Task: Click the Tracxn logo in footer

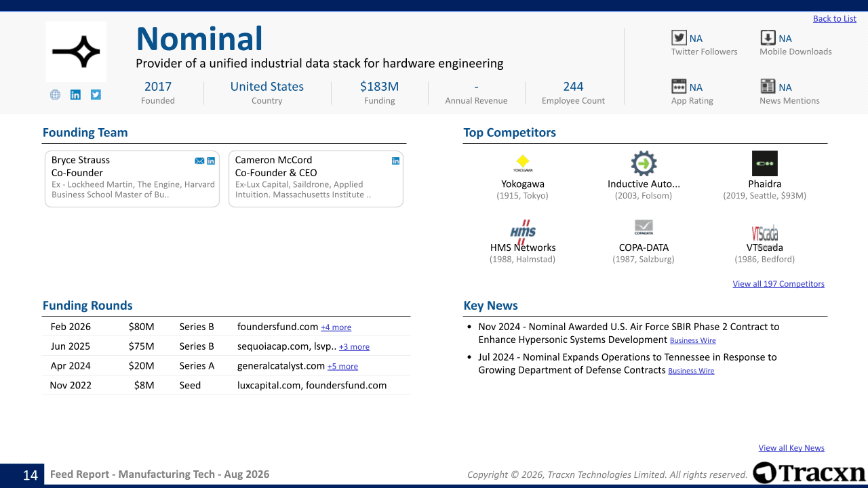Action: (x=809, y=473)
